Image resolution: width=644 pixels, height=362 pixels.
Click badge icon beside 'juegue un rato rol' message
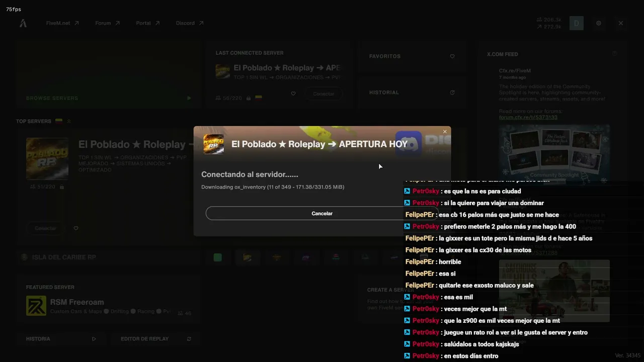(408, 332)
